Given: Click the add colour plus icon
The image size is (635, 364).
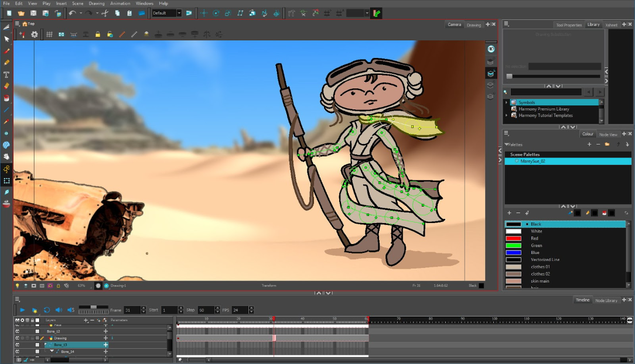Looking at the screenshot, I should 509,213.
